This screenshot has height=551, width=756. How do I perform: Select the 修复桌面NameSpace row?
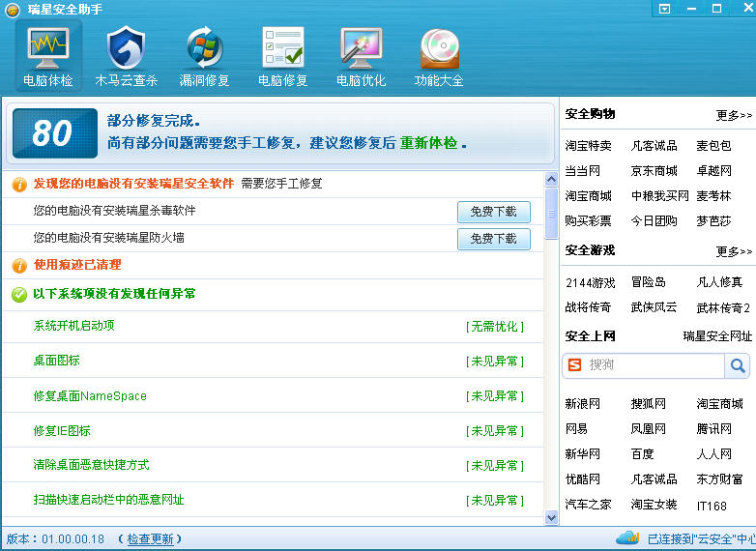tap(273, 395)
